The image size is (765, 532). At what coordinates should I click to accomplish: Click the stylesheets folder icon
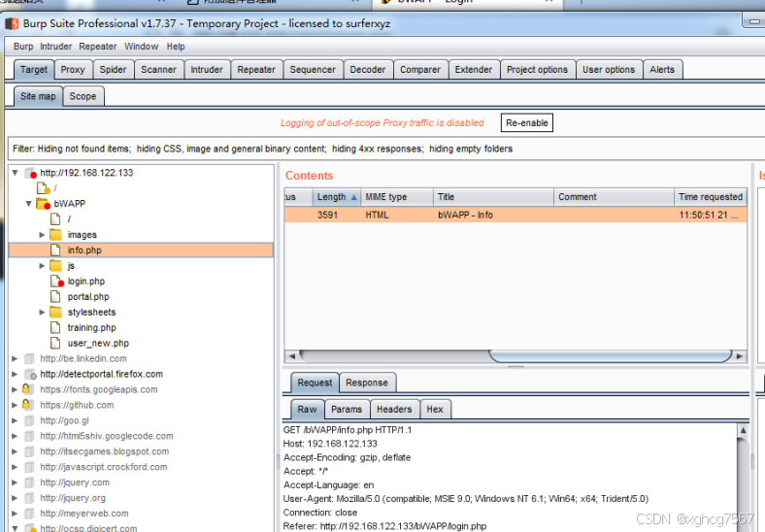pyautogui.click(x=55, y=312)
